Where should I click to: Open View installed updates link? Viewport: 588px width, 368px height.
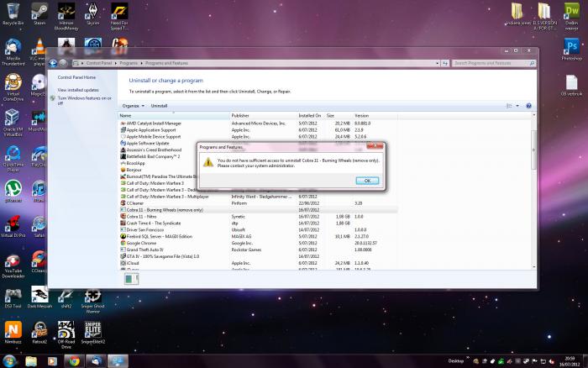click(x=78, y=90)
